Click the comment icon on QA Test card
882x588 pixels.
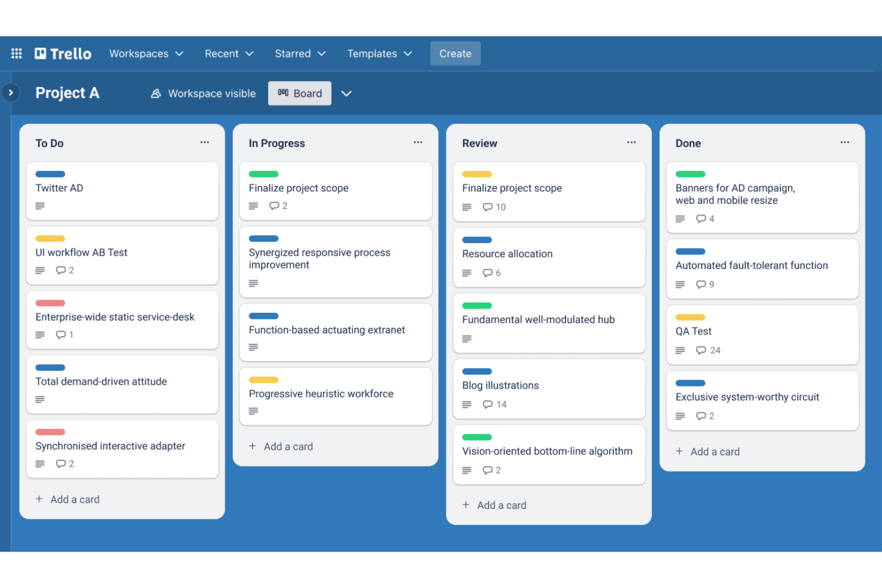pyautogui.click(x=700, y=350)
